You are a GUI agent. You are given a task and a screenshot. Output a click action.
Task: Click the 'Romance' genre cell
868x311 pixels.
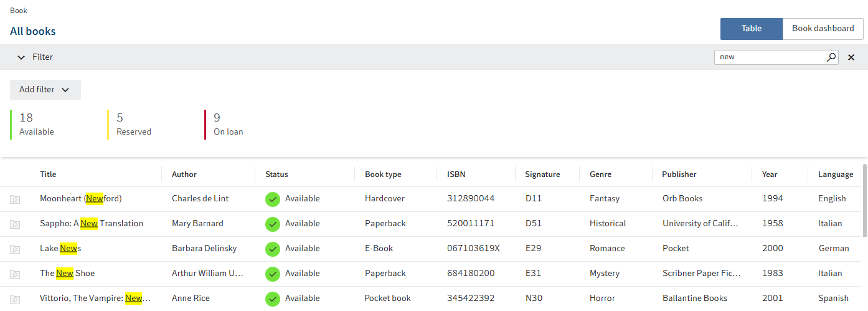(x=607, y=249)
